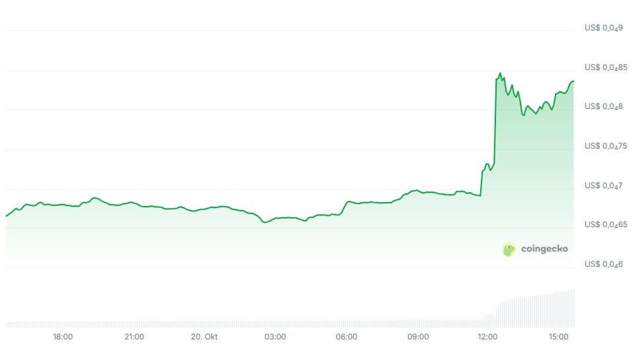This screenshot has width=644, height=350.
Task: Click the US$ 0,046 price label
Action: click(x=604, y=264)
